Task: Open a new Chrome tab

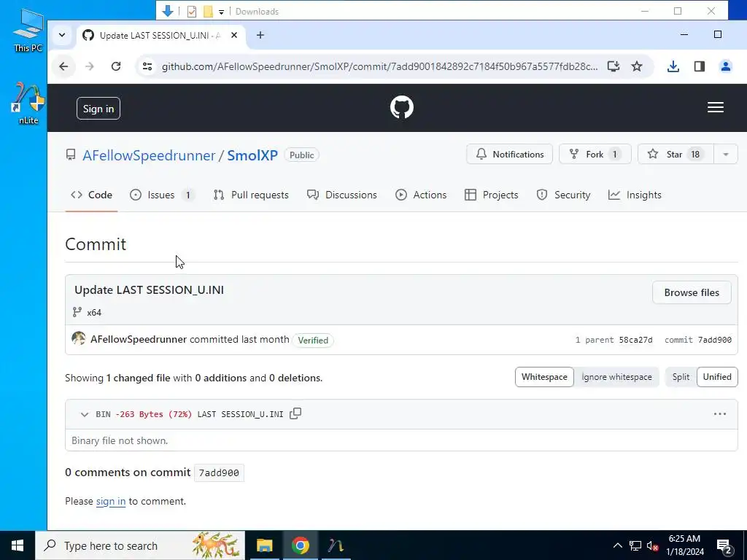Action: coord(260,35)
